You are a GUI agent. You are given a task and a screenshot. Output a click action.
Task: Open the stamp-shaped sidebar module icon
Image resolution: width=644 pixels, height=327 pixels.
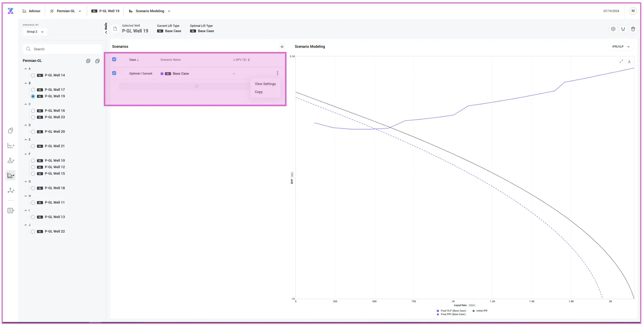click(11, 160)
